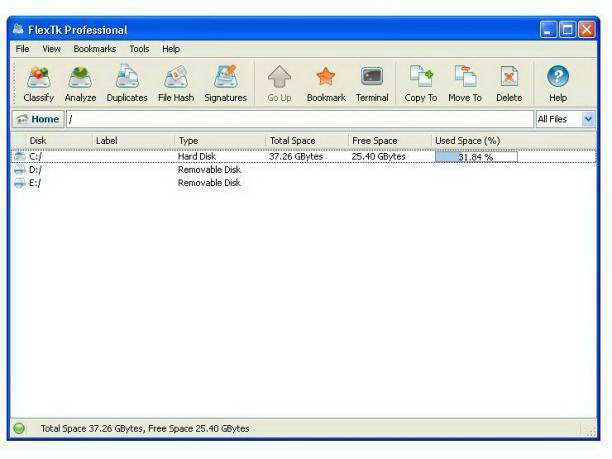The width and height of the screenshot is (612, 459).
Task: Sort by Used Space (%) column header
Action: (514, 141)
